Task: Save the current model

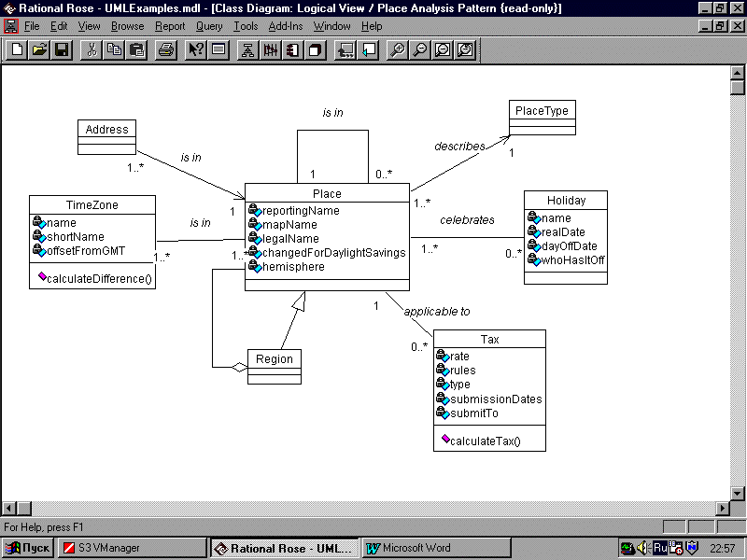Action: [x=60, y=49]
